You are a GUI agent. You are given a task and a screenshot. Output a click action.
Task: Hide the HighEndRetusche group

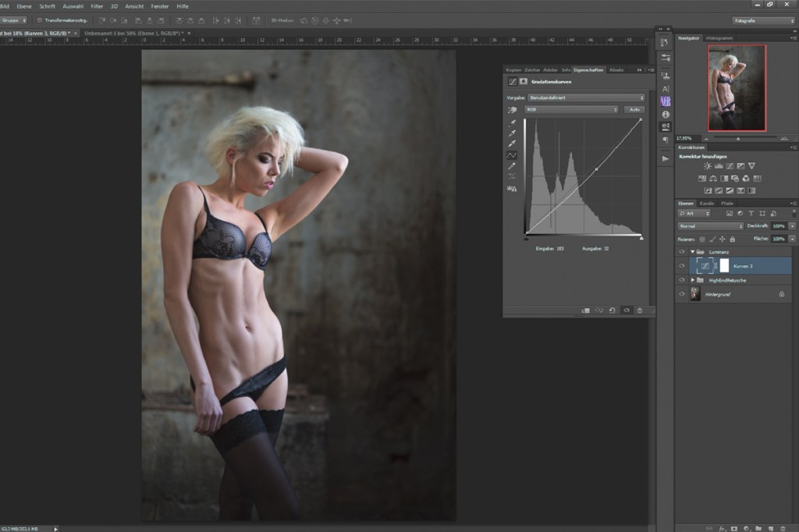(x=682, y=280)
